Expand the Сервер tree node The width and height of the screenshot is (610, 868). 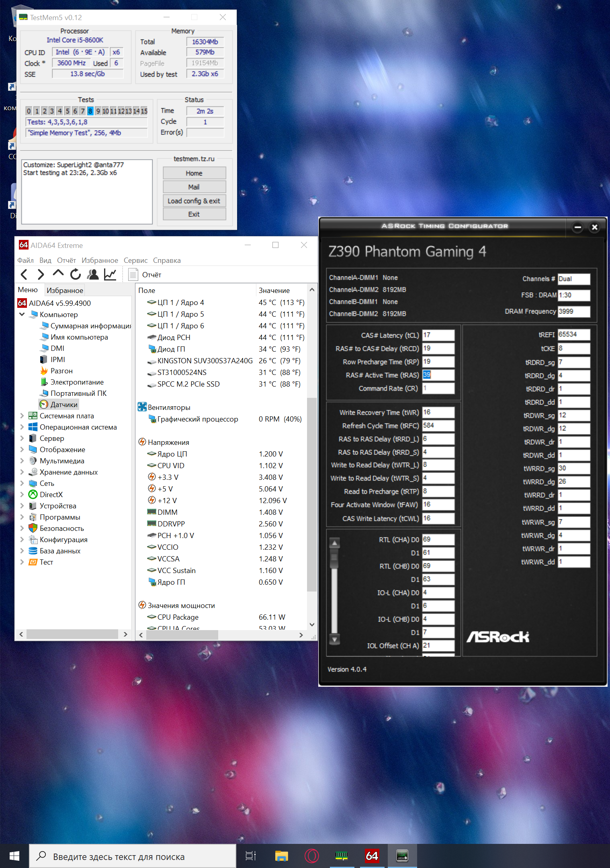coord(22,438)
